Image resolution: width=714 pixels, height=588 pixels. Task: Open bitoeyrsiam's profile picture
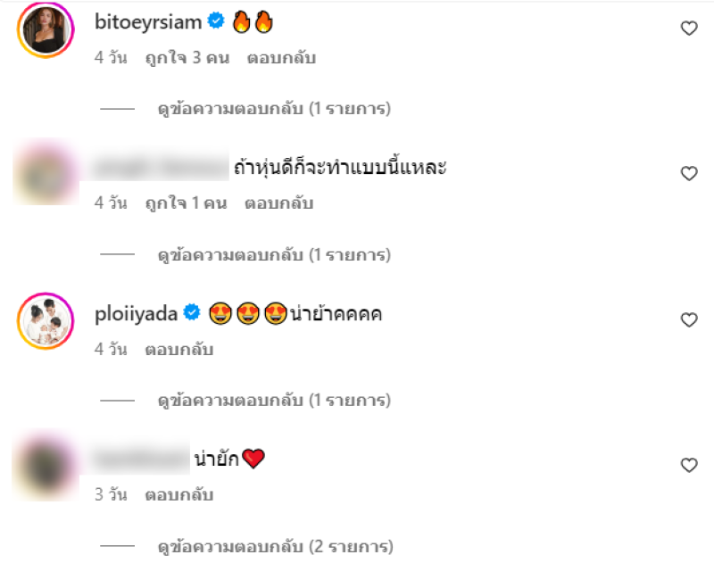click(x=46, y=30)
